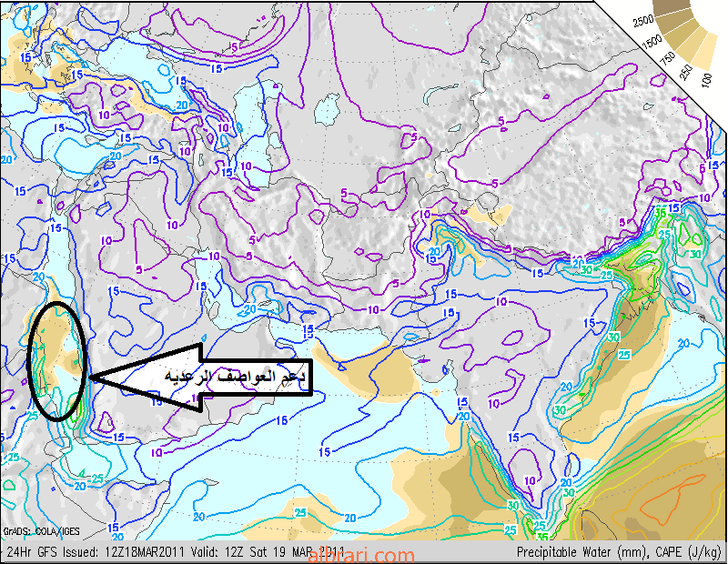Click the "24Hr GFS Issued: 12Z18MAR2011" footer text

coord(96,552)
